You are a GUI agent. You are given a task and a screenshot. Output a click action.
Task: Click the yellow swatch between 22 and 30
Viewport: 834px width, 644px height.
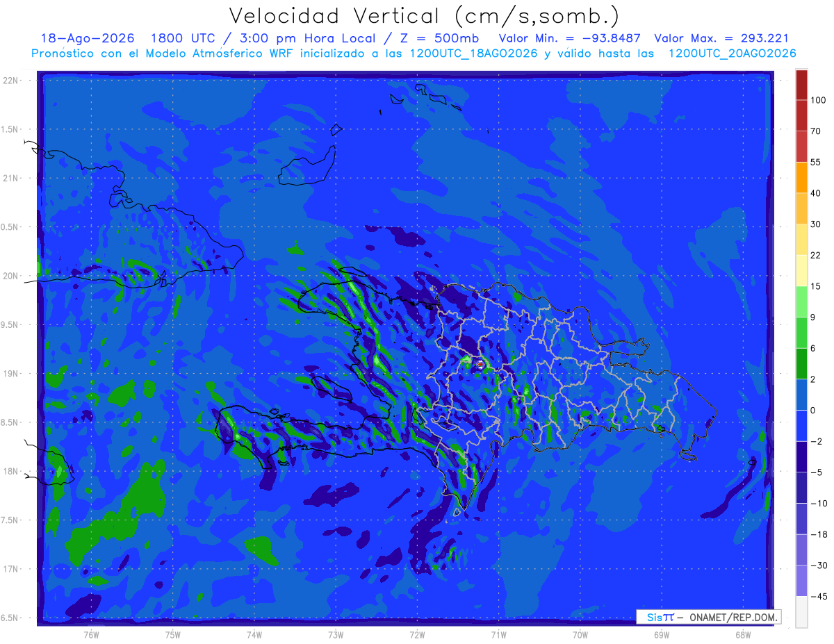(801, 239)
